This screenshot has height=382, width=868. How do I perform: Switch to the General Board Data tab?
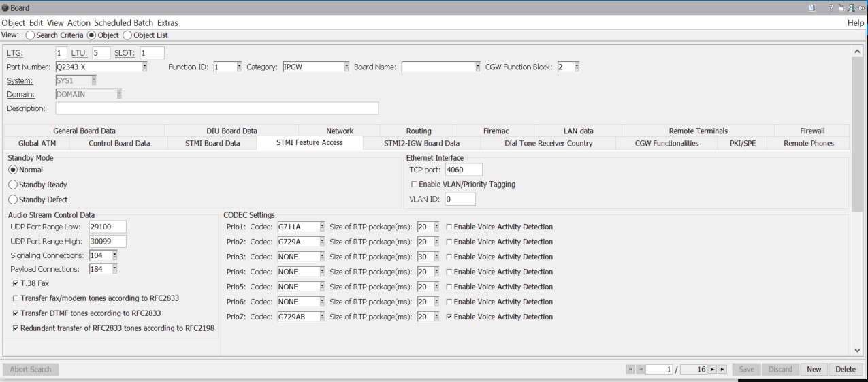point(84,131)
